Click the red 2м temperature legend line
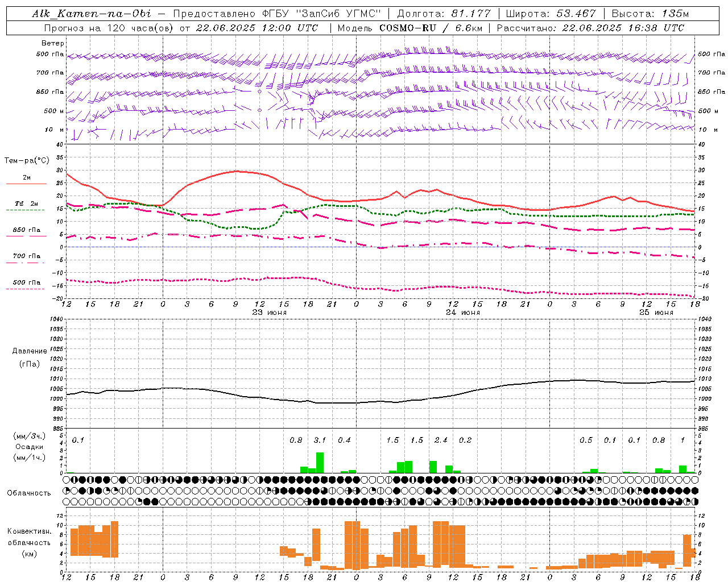Viewport: 728px width, 582px height. (26, 184)
